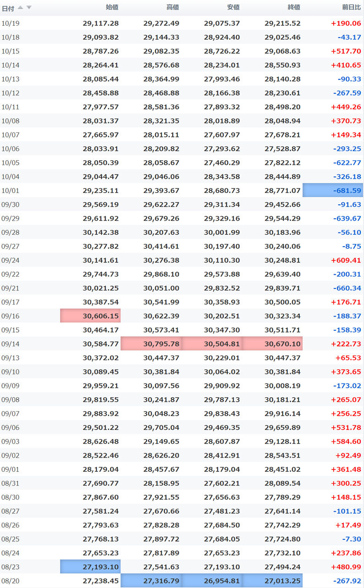This screenshot has height=588, width=364.
Task: Select the 09/01 open 28,179.04
Action: [x=101, y=469]
